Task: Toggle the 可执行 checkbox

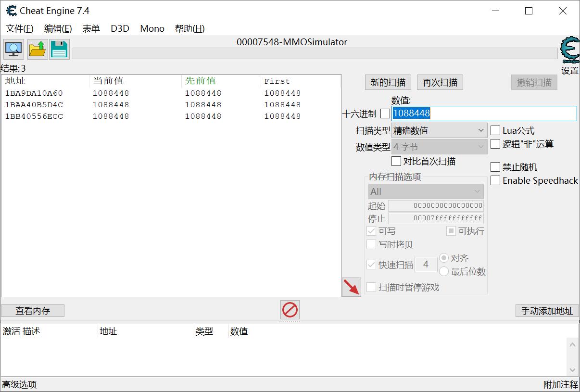Action: click(x=451, y=231)
